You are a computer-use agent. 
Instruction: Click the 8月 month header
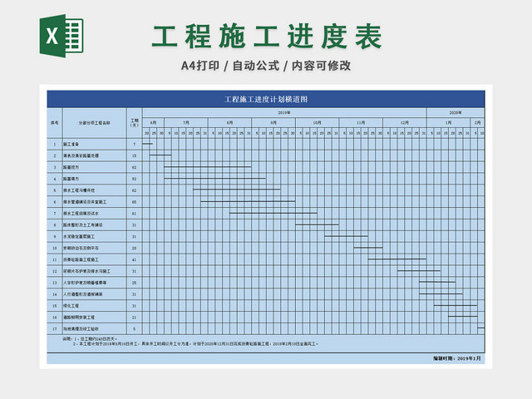(229, 122)
